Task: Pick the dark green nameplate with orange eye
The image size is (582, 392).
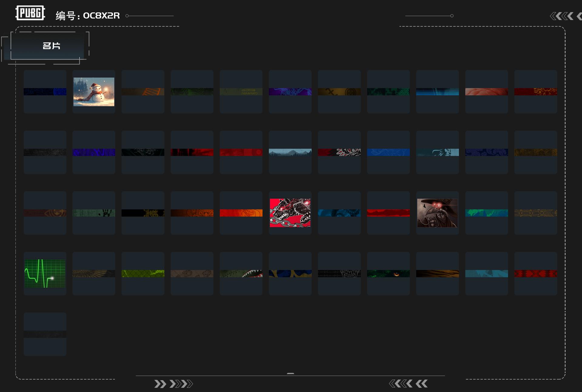Action: tap(388, 273)
